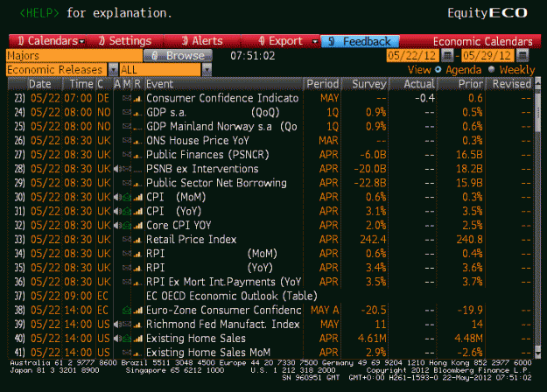Click the start date field 05/22/12

click(x=413, y=55)
